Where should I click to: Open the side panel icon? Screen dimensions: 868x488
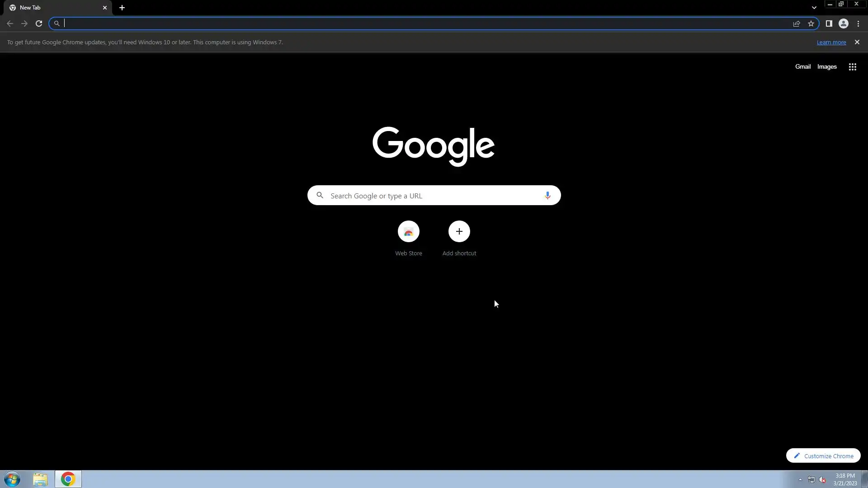829,23
